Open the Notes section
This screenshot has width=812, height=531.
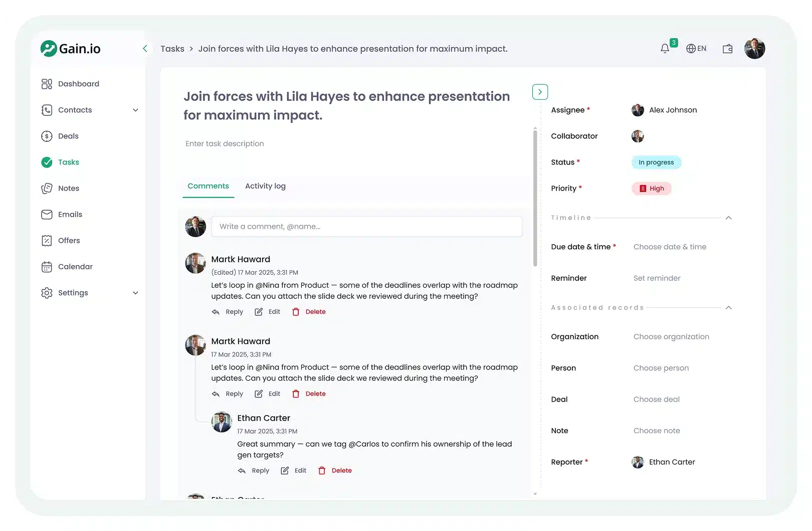point(69,188)
